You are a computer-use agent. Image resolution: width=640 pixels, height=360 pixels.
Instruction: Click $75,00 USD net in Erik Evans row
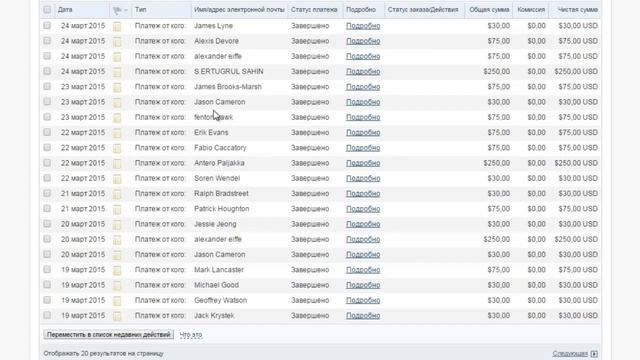coord(578,132)
